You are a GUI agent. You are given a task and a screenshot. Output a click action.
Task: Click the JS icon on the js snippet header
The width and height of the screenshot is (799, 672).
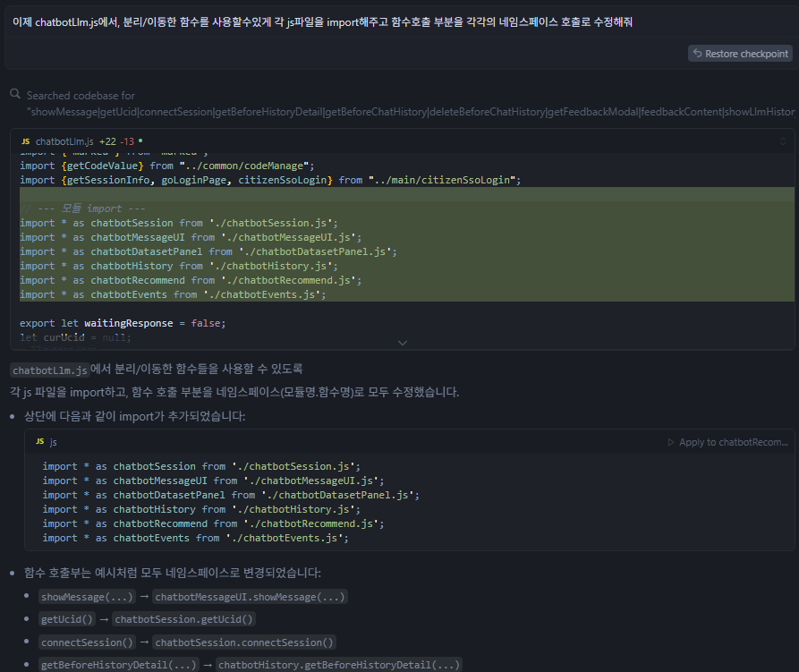coord(40,442)
